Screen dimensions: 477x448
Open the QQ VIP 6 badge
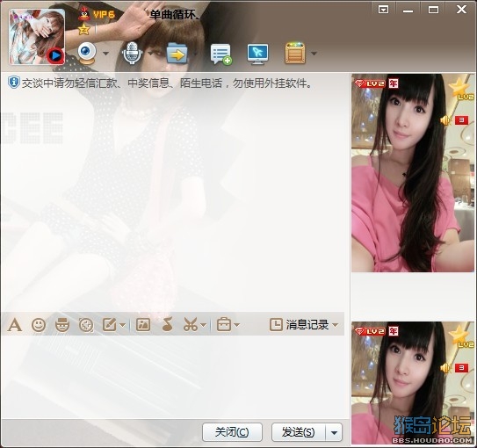tap(97, 14)
